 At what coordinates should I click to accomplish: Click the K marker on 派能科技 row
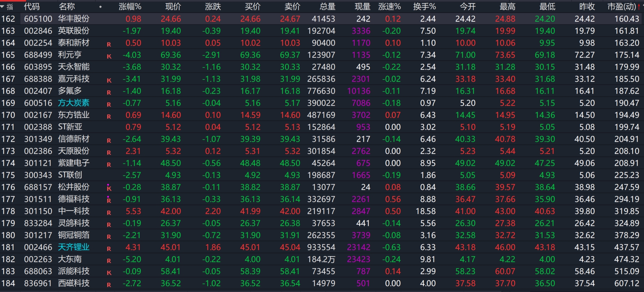tap(109, 273)
